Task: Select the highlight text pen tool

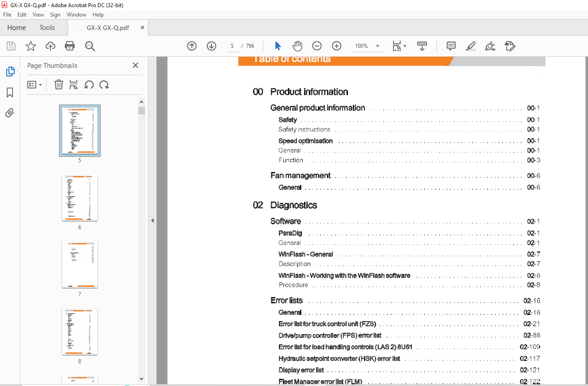Action: point(470,46)
